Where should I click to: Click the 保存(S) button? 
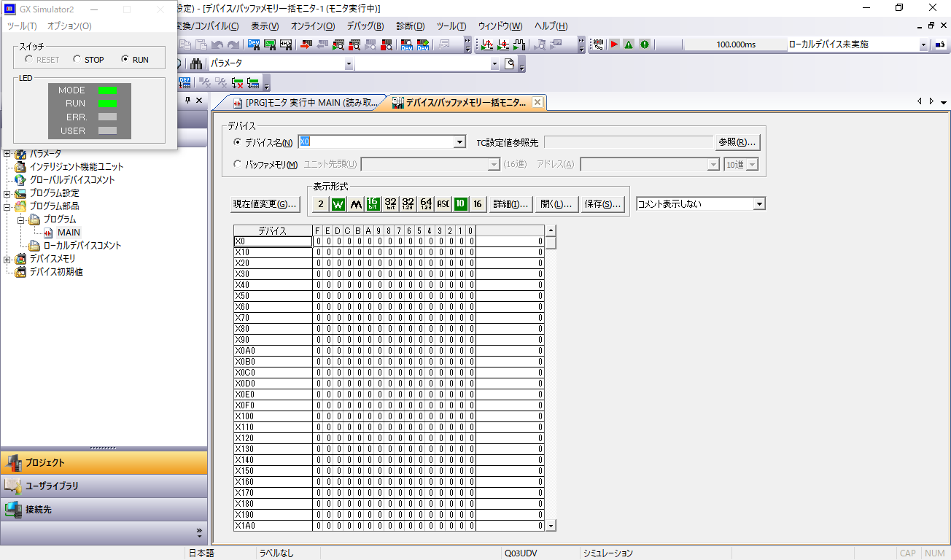click(603, 204)
